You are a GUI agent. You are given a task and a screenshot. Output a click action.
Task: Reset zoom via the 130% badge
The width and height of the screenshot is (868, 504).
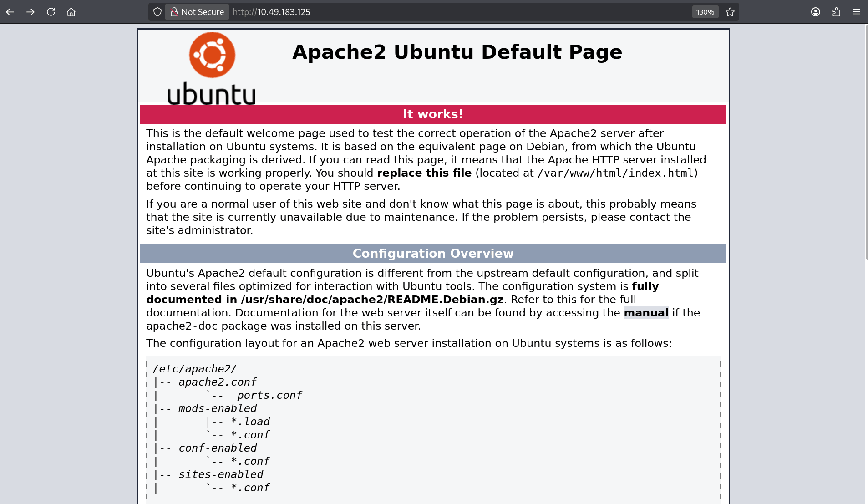pos(705,12)
